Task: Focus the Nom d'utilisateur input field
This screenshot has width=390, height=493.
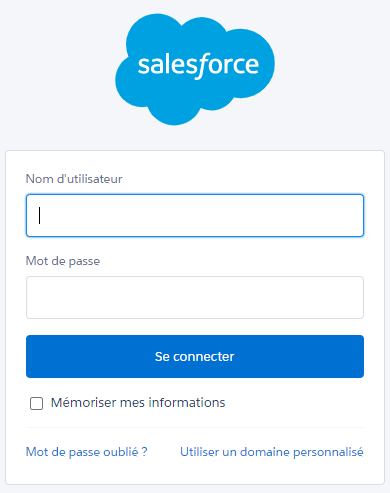Action: (x=195, y=216)
